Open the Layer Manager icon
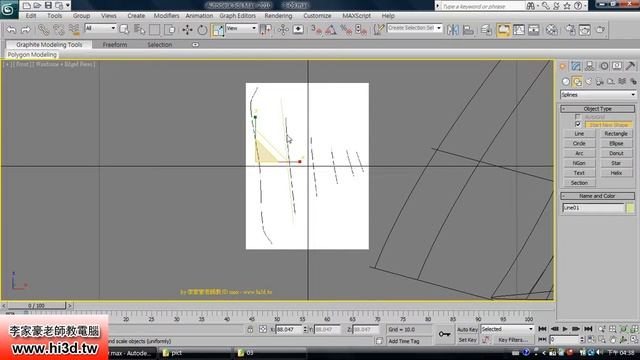The image size is (640, 360). click(486, 29)
